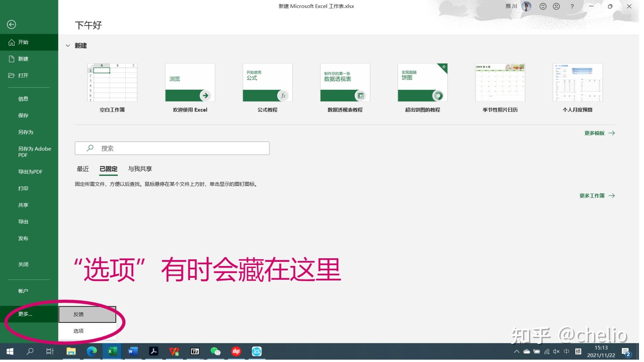Toggle the 已固定 pinned files view
The image size is (644, 362).
(108, 169)
